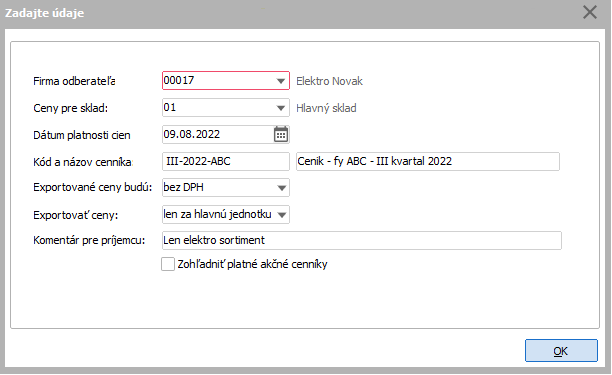Expand the Firma odberateľa dropdown arrow
Image resolution: width=612 pixels, height=375 pixels.
tap(281, 81)
